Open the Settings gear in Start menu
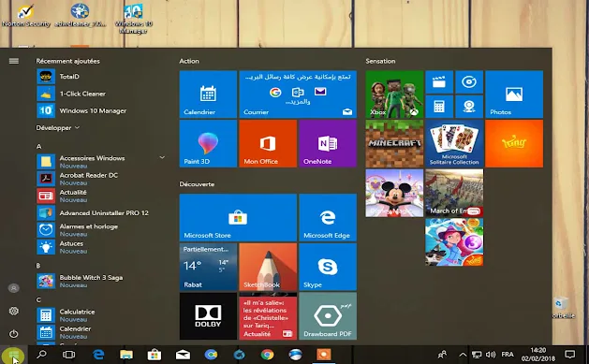589x364 pixels. point(13,311)
